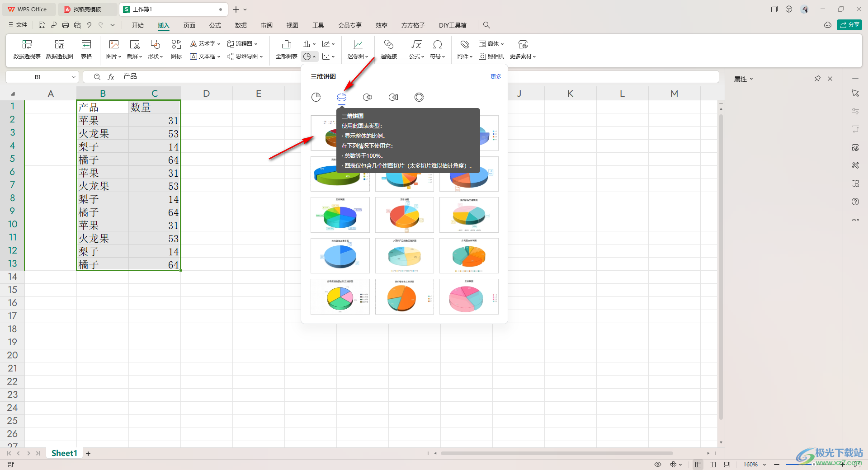Switch to the 找稻壳模板 tab
The height and width of the screenshot is (470, 868).
pyautogui.click(x=88, y=9)
